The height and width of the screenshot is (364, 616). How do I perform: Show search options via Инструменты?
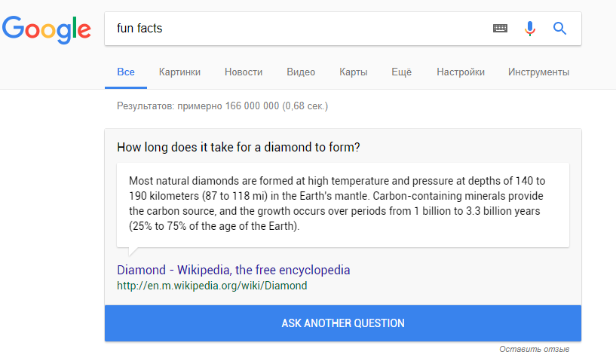pos(538,72)
